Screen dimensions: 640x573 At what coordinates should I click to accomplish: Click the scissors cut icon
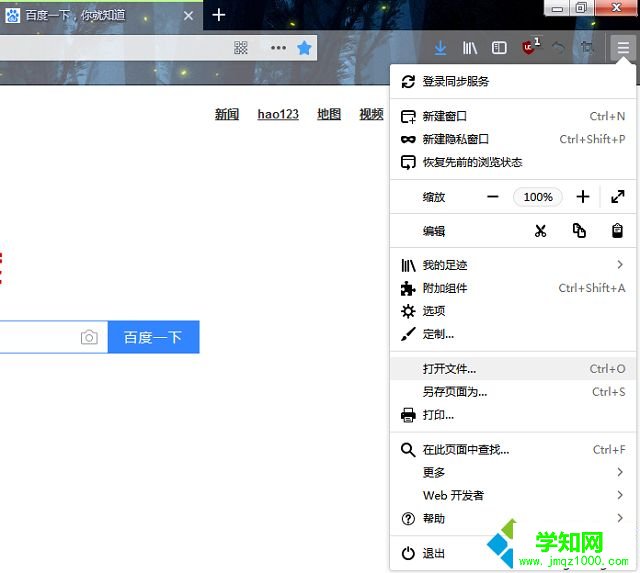(540, 231)
